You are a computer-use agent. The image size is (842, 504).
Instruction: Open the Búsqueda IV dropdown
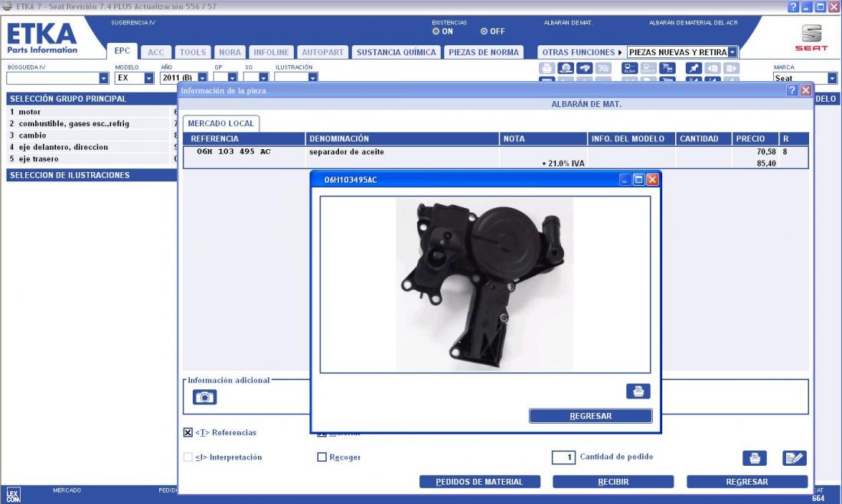(103, 78)
